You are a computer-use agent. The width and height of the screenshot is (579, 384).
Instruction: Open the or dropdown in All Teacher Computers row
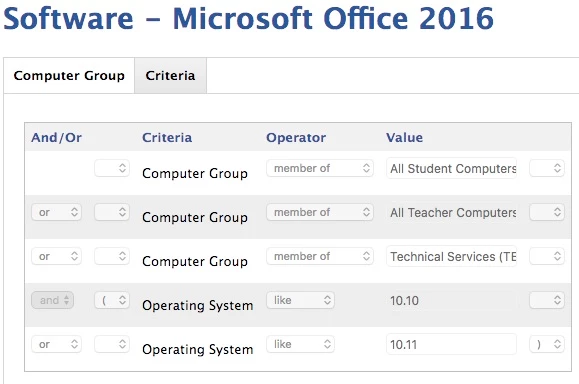coord(56,212)
